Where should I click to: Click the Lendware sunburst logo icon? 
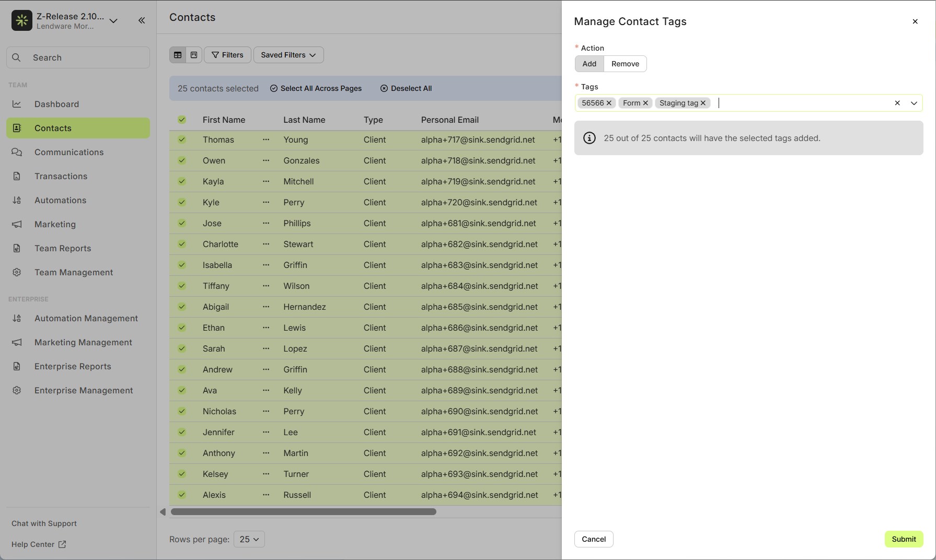click(x=22, y=20)
